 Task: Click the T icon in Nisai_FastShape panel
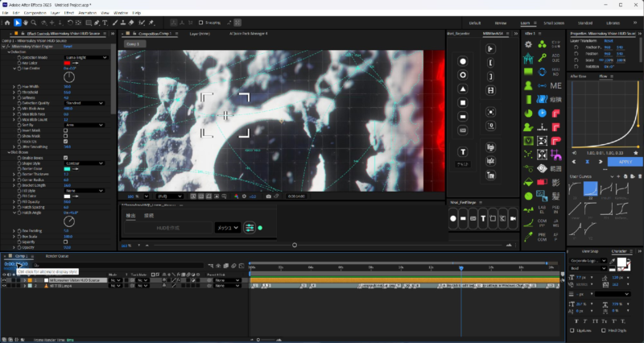[x=483, y=218]
